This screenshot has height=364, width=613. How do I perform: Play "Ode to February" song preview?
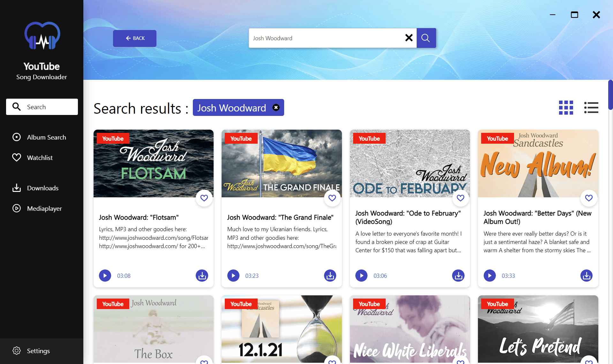click(x=361, y=276)
